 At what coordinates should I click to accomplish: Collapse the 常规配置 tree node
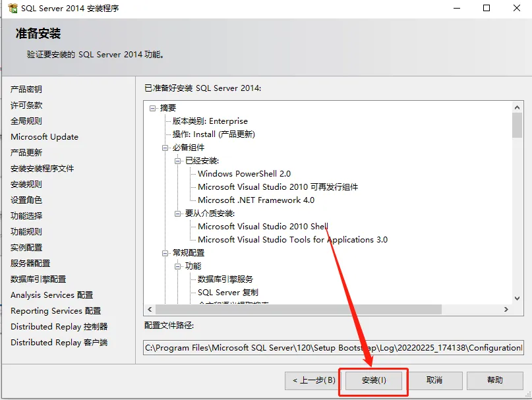coord(165,253)
